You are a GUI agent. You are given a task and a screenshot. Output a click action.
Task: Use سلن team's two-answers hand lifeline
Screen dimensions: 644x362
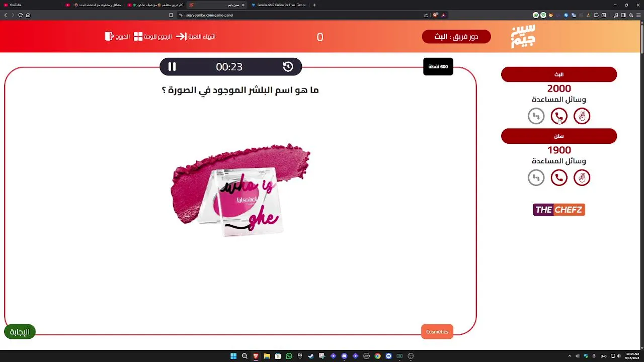point(582,177)
